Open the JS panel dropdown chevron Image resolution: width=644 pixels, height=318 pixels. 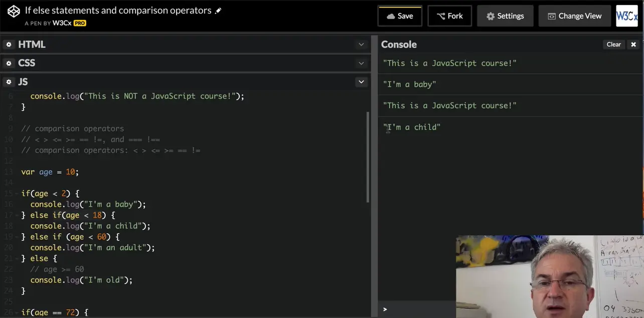coord(361,82)
